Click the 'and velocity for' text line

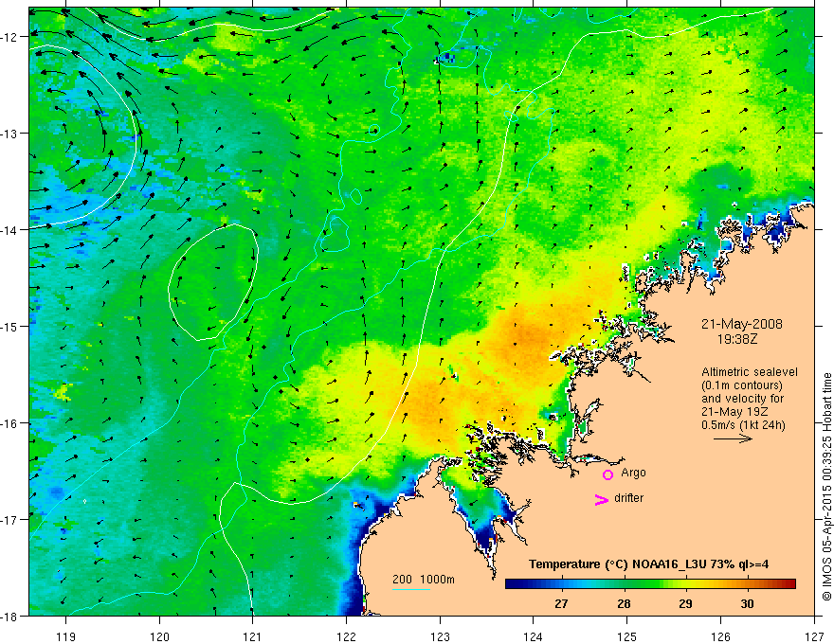point(742,399)
